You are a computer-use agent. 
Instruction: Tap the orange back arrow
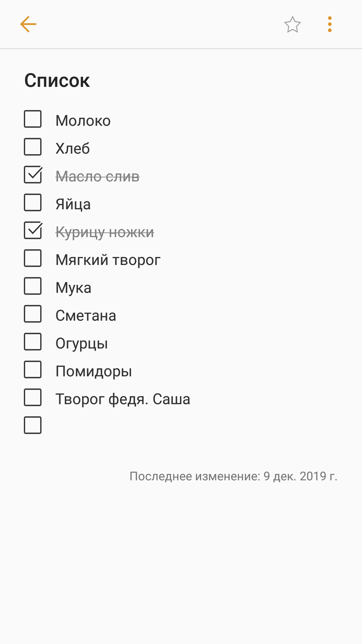click(28, 24)
